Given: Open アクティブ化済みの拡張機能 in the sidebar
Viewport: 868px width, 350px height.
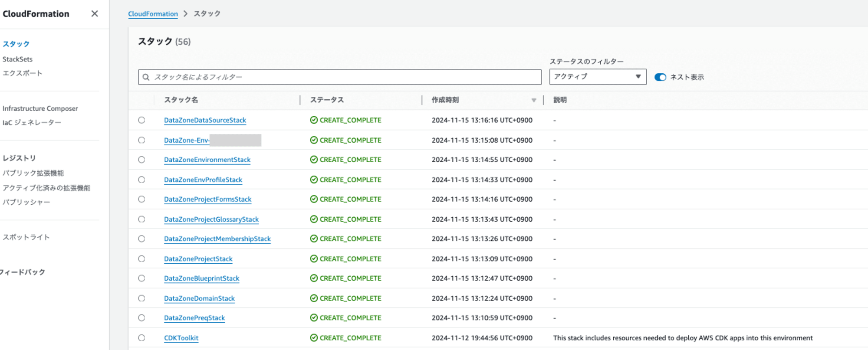Looking at the screenshot, I should (x=46, y=188).
